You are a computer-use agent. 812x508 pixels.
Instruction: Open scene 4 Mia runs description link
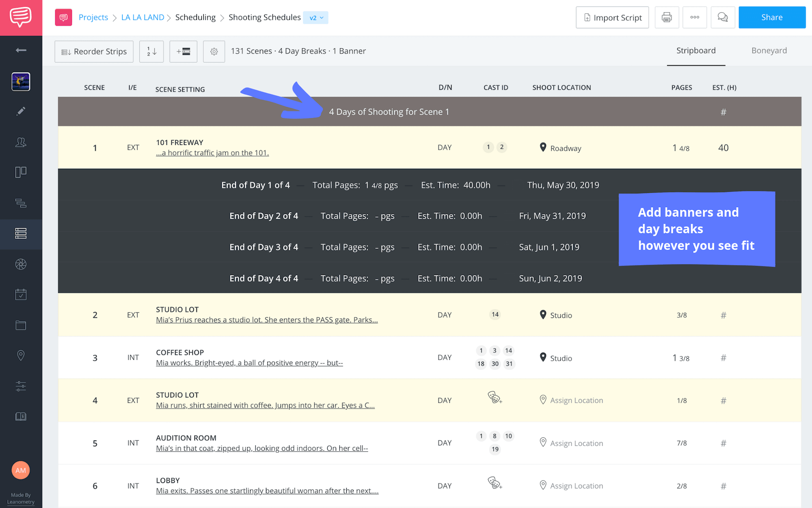pyautogui.click(x=265, y=406)
